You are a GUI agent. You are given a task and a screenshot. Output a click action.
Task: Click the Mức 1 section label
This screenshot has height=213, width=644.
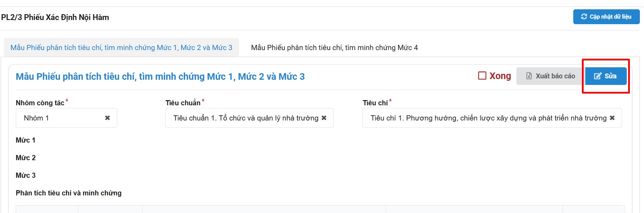[26, 140]
